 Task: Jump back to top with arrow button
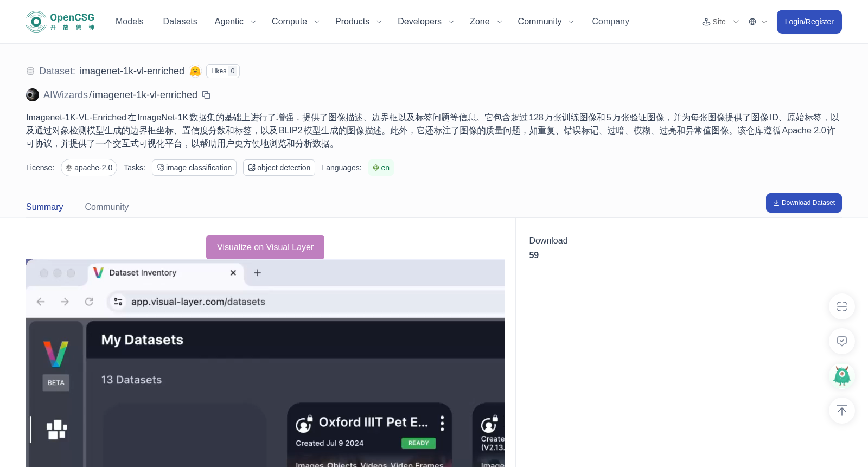coord(842,411)
